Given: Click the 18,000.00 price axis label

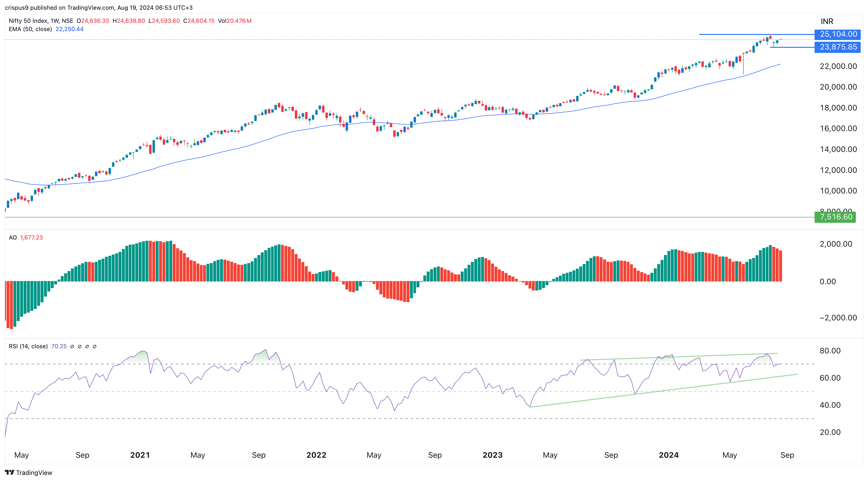Looking at the screenshot, I should click(838, 108).
